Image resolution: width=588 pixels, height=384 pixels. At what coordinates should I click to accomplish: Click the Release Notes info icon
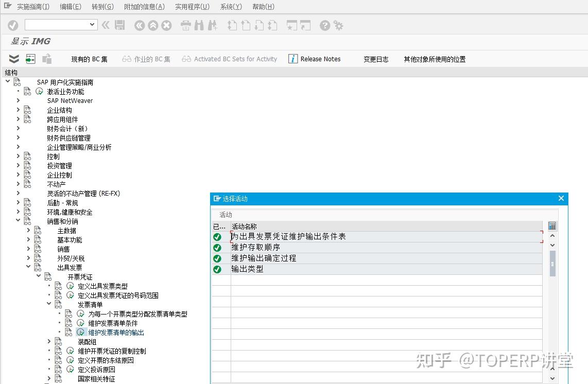click(x=292, y=59)
